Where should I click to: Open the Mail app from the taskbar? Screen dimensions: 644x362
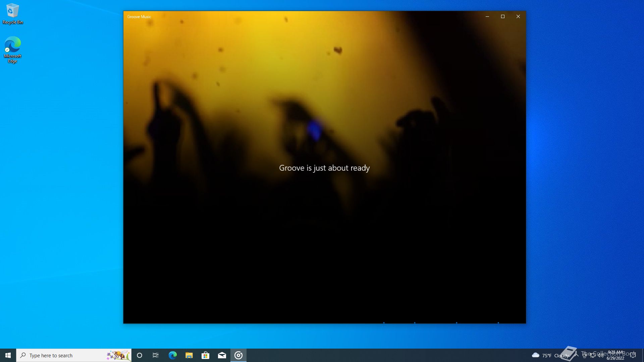click(222, 355)
